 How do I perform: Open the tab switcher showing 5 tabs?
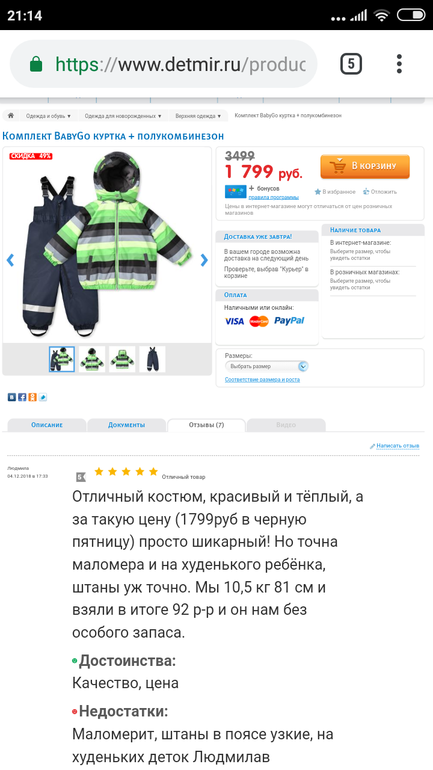click(x=351, y=64)
